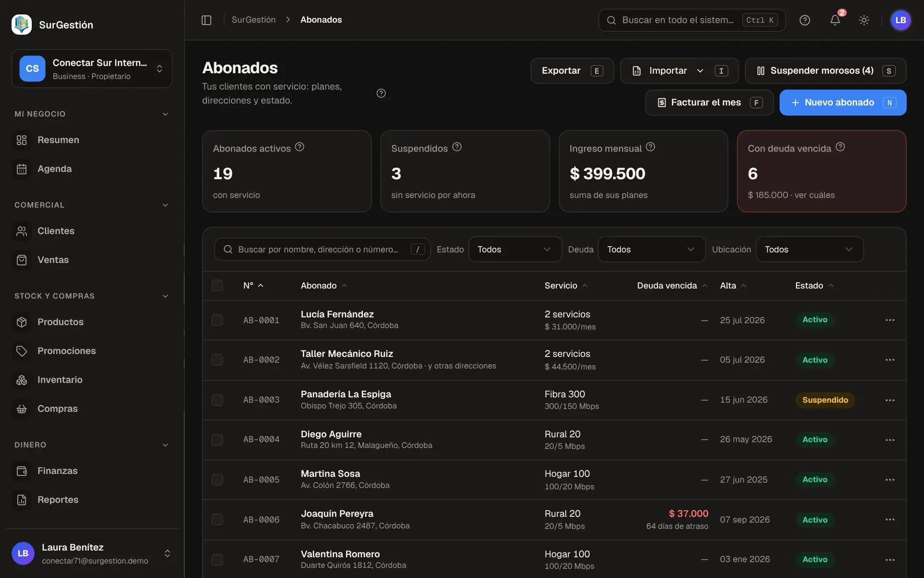Viewport: 924px width, 578px height.
Task: Click the SurGestión logo icon
Action: tap(22, 25)
